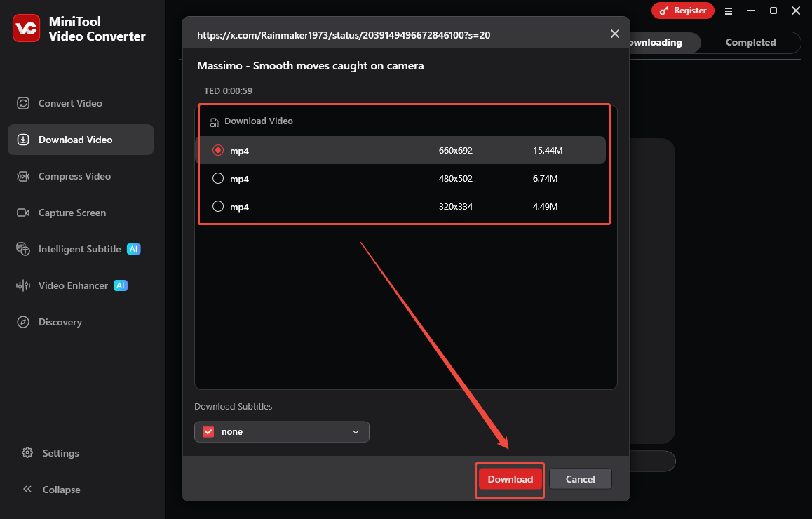Click the 660x692 resolution value
The width and height of the screenshot is (812, 519).
click(455, 150)
